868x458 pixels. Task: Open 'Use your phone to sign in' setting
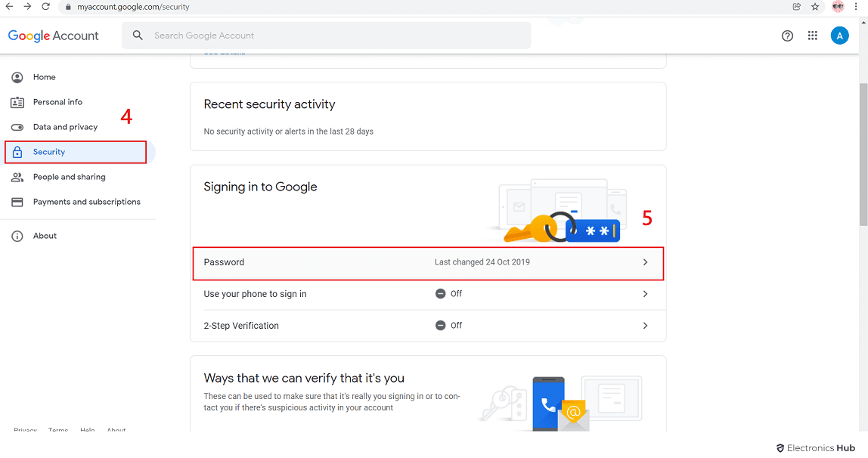point(427,294)
